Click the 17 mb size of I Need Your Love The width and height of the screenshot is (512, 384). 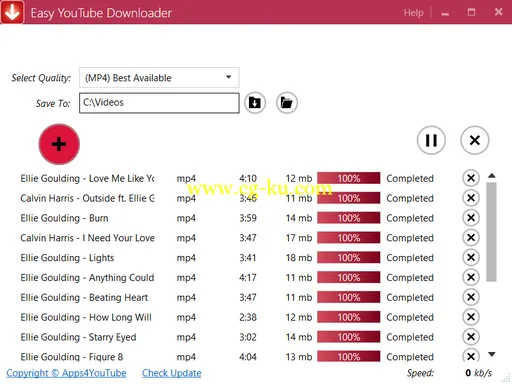[299, 238]
